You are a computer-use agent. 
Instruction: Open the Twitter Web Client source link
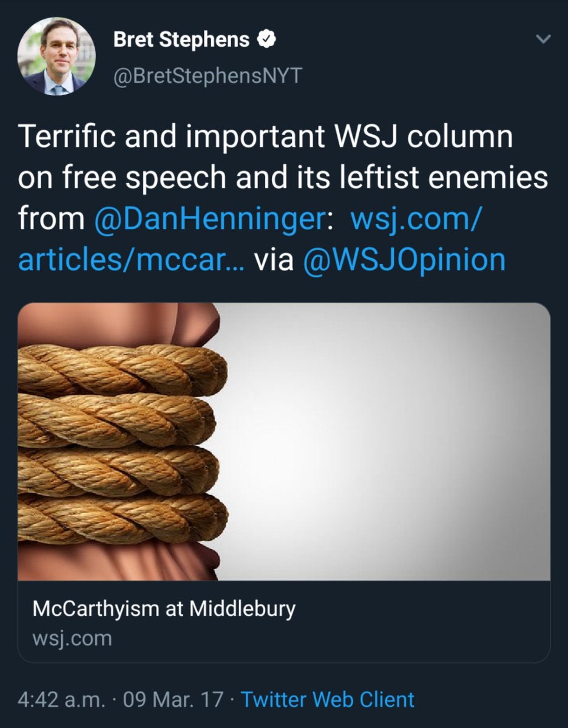pyautogui.click(x=328, y=699)
